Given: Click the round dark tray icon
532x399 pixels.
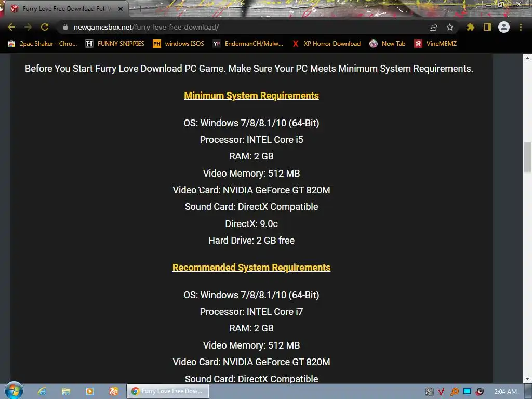Looking at the screenshot, I should [x=480, y=392].
